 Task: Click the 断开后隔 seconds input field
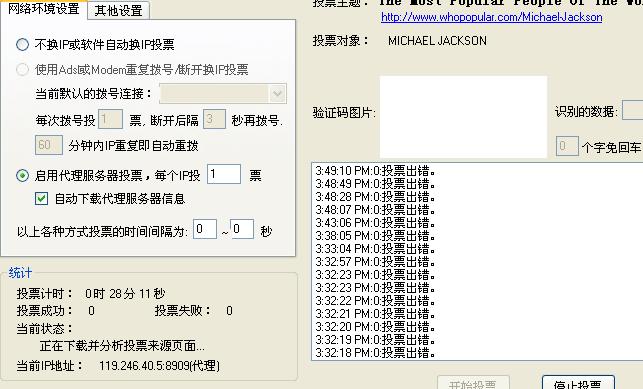pyautogui.click(x=214, y=119)
